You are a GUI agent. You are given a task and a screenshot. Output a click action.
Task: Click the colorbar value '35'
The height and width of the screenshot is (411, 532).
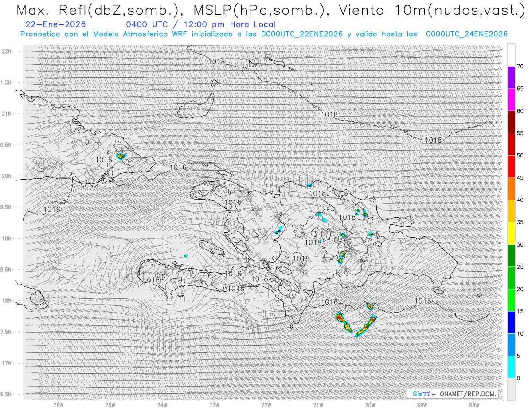[x=520, y=222]
